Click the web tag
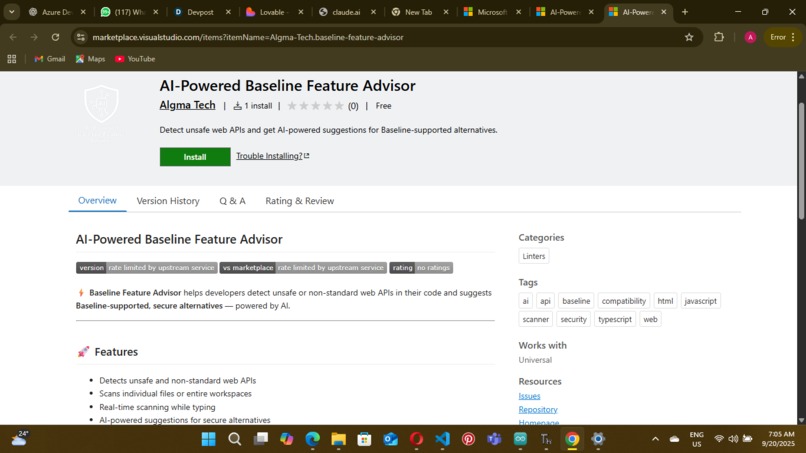Viewport: 806px width, 453px height. pos(650,319)
